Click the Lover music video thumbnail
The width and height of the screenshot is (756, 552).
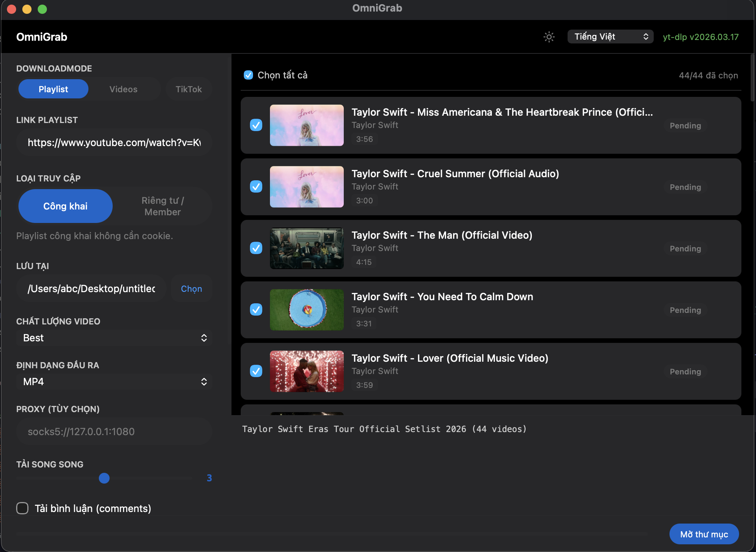(307, 371)
